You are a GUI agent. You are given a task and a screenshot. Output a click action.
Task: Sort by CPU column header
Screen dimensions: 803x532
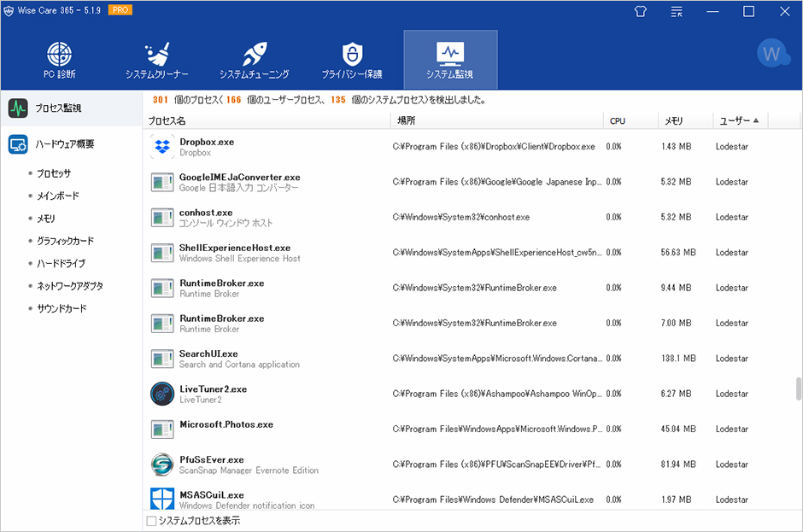(x=631, y=121)
